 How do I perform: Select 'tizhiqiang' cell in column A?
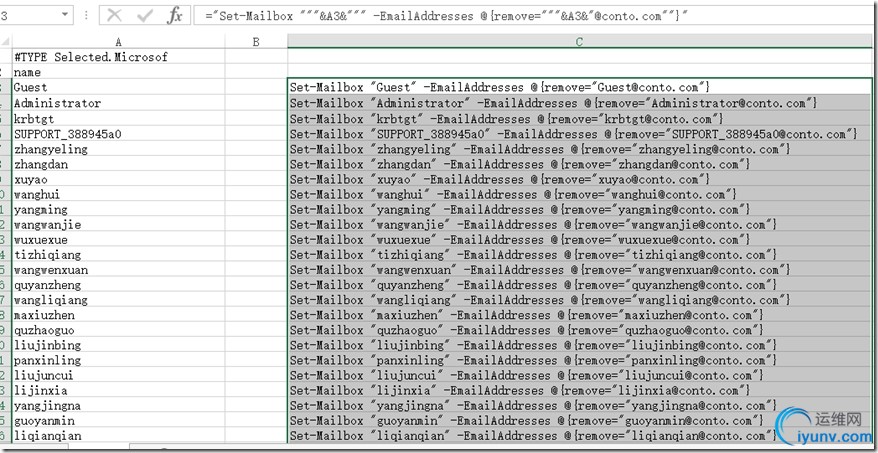pyautogui.click(x=119, y=255)
